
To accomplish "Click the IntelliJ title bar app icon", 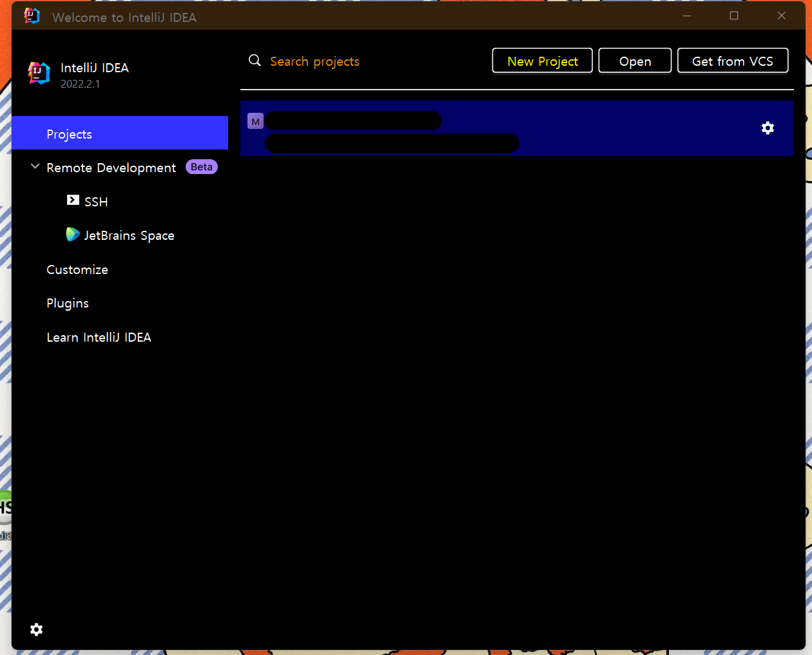I will pos(32,15).
